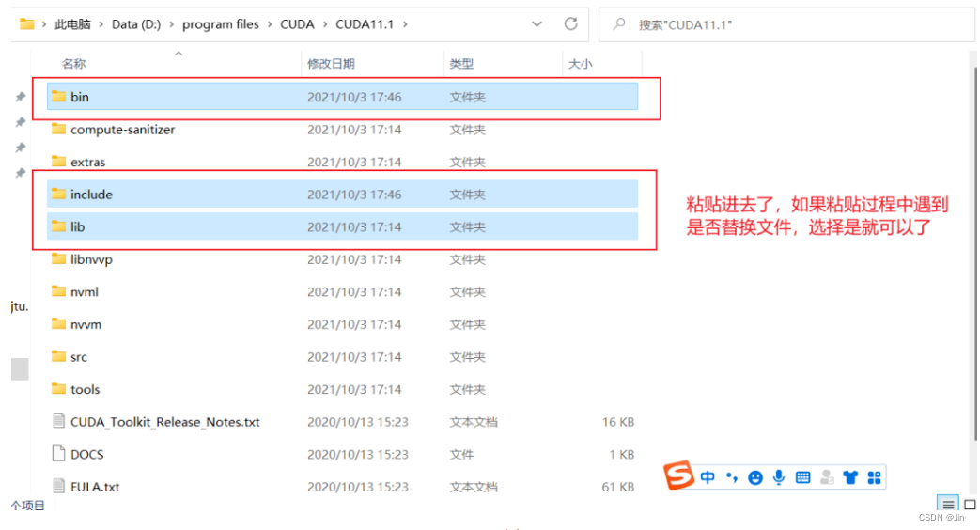Click the libnvvp folder icon

pyautogui.click(x=59, y=258)
